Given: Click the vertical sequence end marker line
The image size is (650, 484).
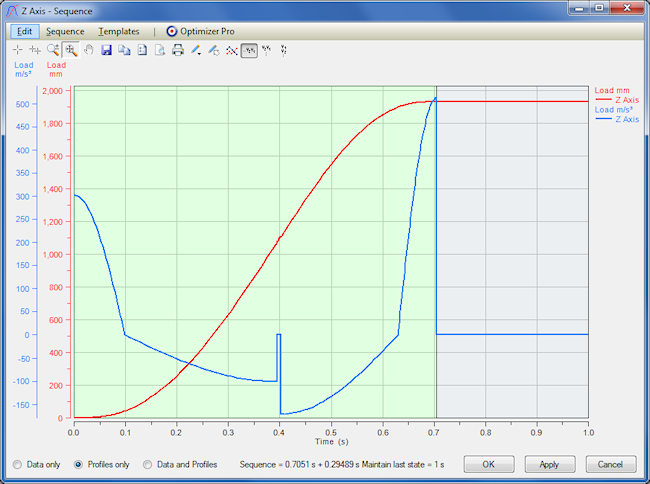Looking at the screenshot, I should pyautogui.click(x=436, y=250).
